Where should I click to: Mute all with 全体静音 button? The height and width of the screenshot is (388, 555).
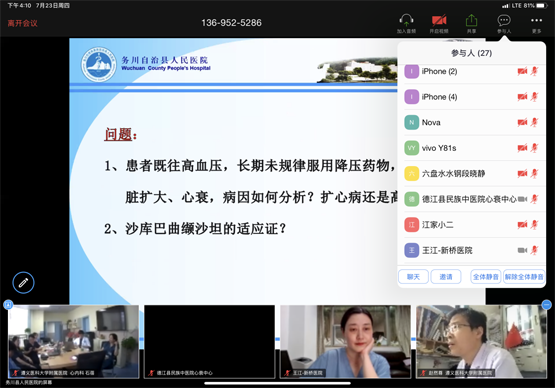tap(486, 277)
